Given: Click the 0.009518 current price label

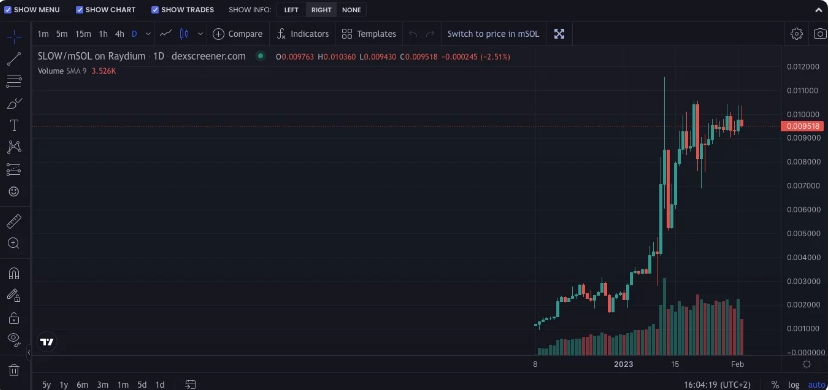Looking at the screenshot, I should [x=803, y=126].
